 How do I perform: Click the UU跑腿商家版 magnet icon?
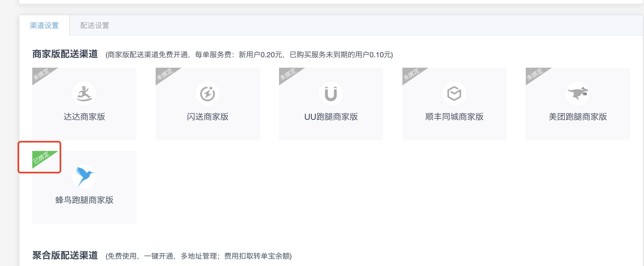[x=331, y=93]
